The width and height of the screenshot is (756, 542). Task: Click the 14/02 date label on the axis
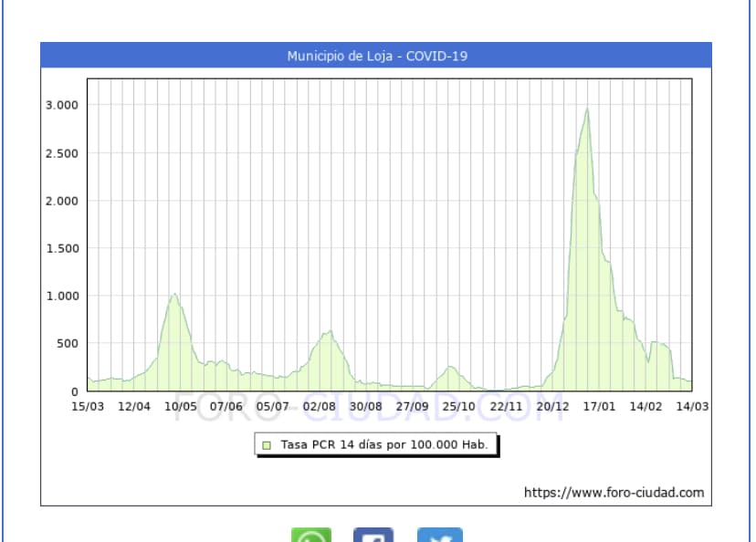point(646,406)
